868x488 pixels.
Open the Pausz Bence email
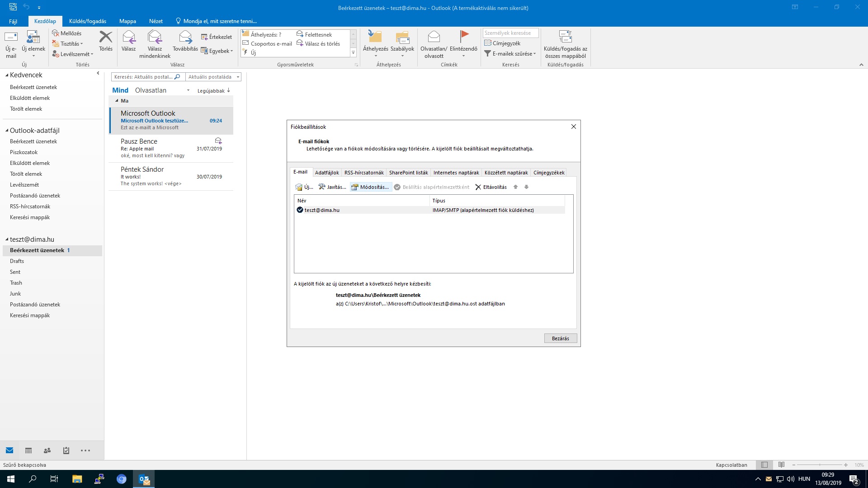click(171, 148)
